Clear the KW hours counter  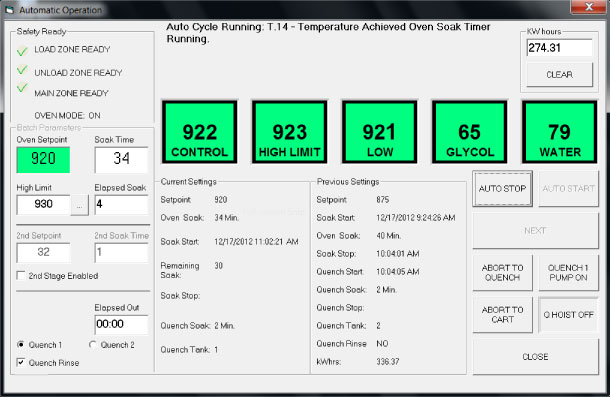click(x=559, y=74)
